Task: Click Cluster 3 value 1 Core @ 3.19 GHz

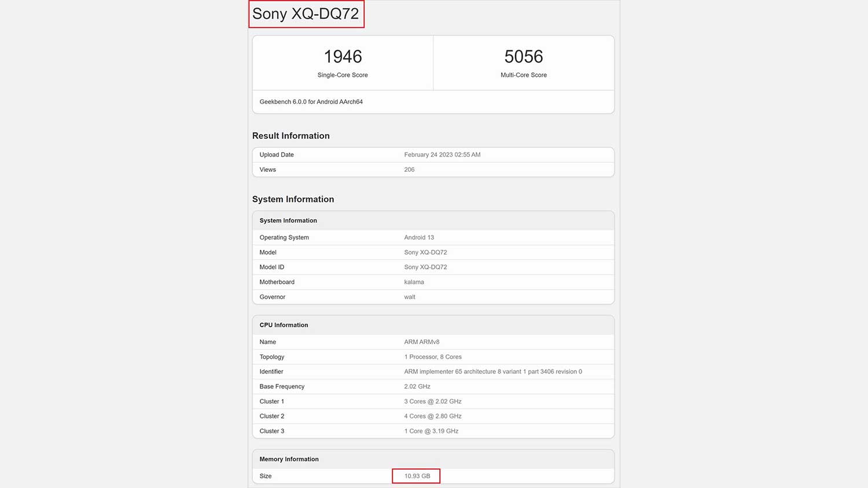Action: pos(431,431)
